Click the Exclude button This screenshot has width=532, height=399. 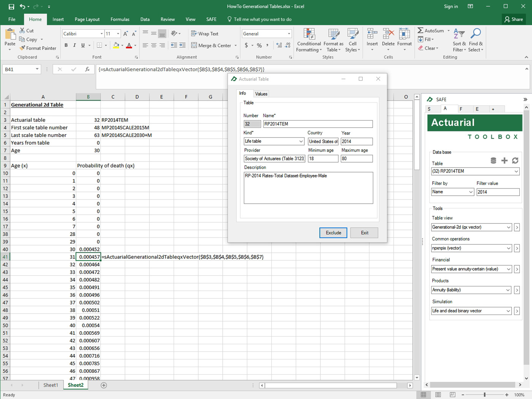coord(333,233)
